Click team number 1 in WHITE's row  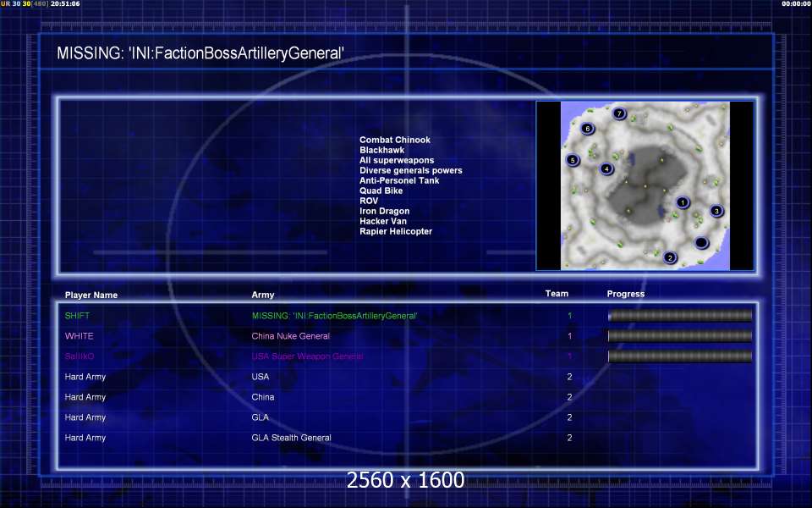pos(569,336)
